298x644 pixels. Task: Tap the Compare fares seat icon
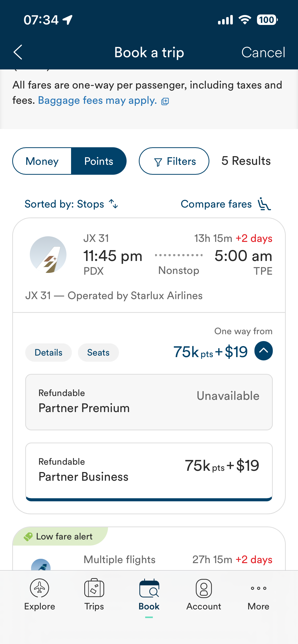click(264, 204)
